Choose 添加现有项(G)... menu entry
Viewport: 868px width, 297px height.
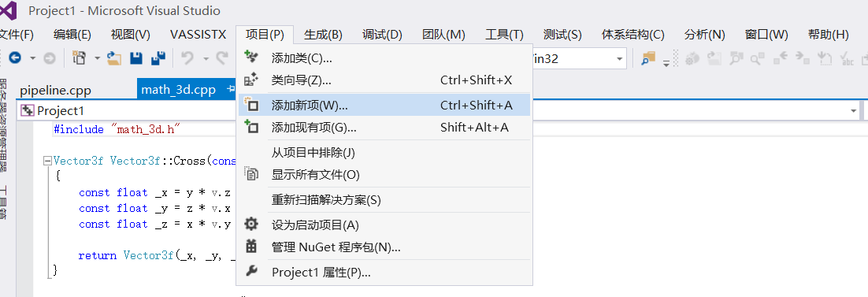(x=384, y=128)
